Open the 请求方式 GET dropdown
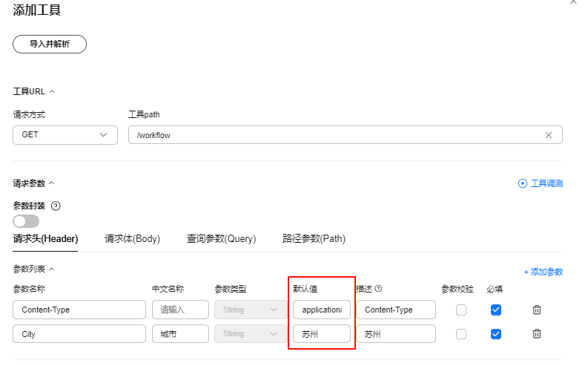The width and height of the screenshot is (588, 366). [x=65, y=135]
